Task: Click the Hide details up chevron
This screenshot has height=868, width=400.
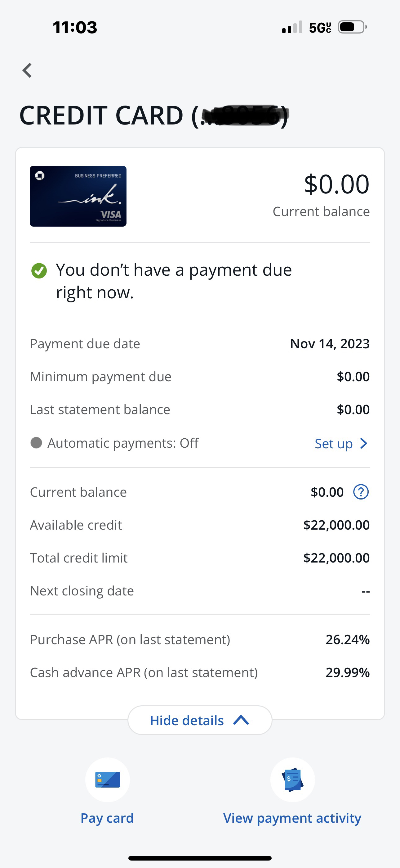Action: coord(241,721)
